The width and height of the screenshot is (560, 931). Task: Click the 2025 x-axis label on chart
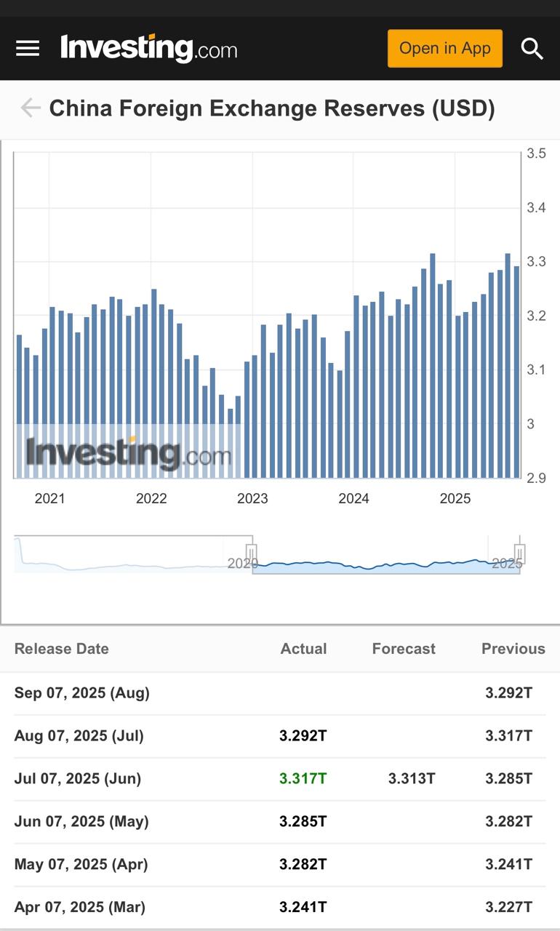coord(455,499)
